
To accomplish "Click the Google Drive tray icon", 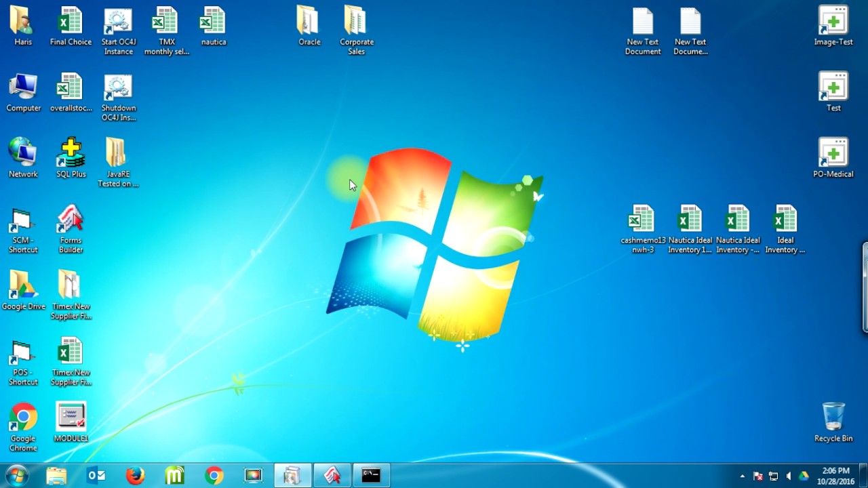I will point(804,476).
